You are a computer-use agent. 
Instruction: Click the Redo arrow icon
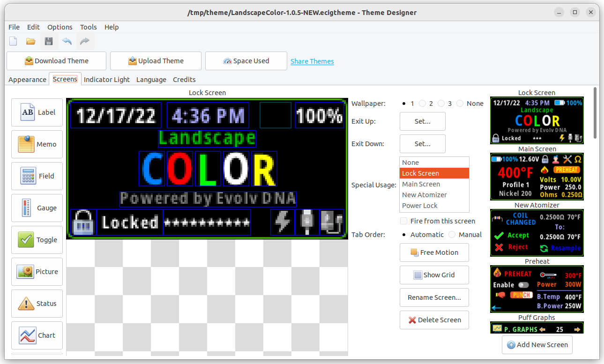pos(85,42)
